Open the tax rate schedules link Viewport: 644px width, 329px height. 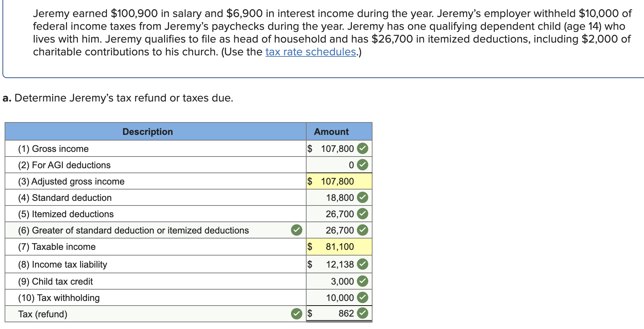310,52
